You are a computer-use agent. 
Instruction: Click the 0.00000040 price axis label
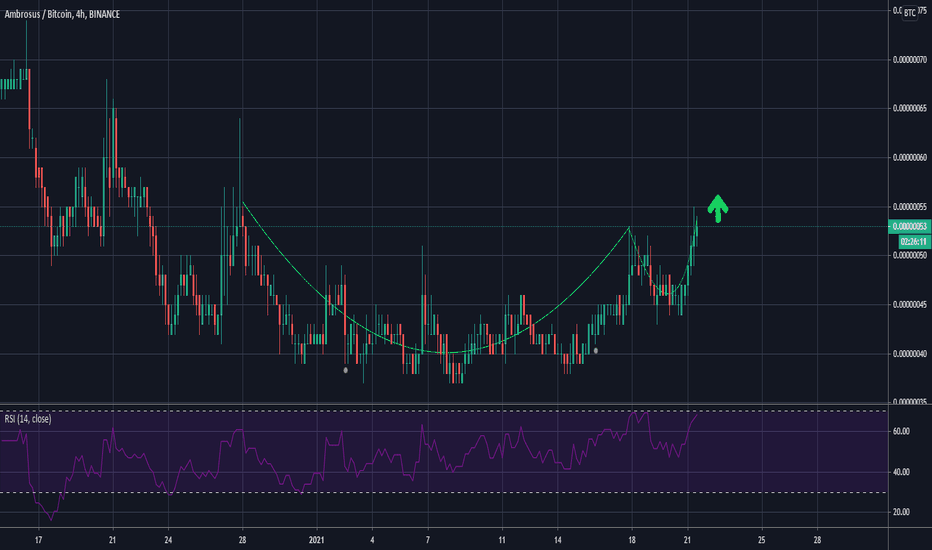(909, 354)
